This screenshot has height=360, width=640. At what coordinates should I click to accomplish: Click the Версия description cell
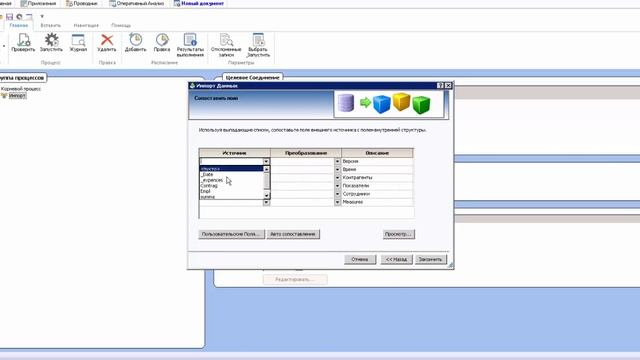[x=377, y=161]
